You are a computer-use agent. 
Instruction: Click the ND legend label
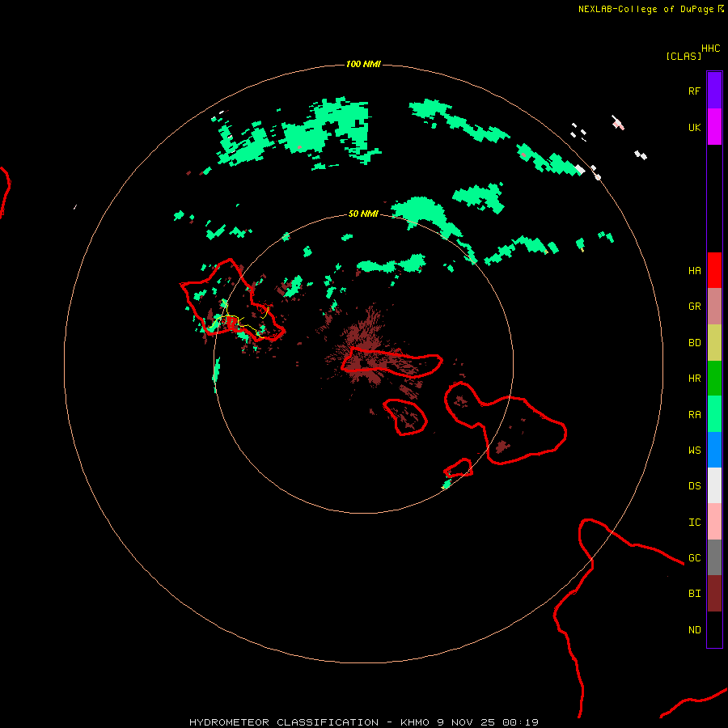[x=694, y=630]
